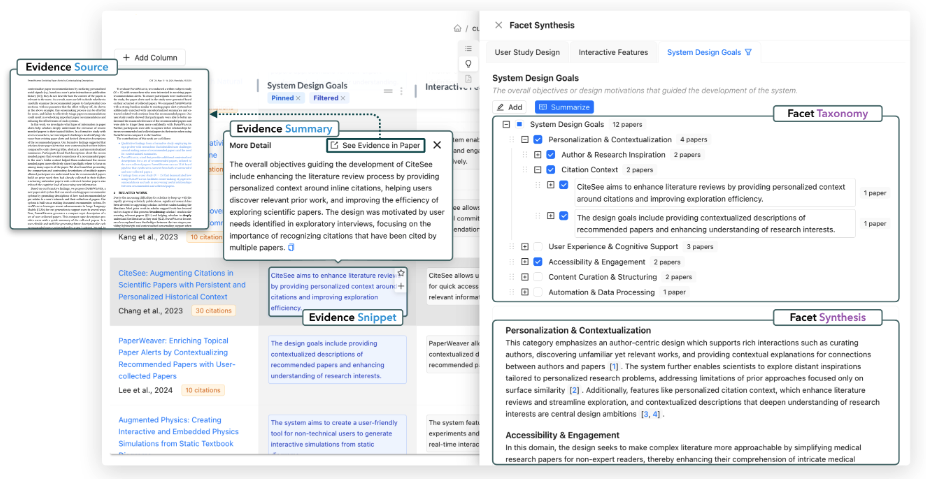Viewport: 926px width, 479px height.
Task: Click the plus icon on CiteSee snippet
Action: point(400,286)
